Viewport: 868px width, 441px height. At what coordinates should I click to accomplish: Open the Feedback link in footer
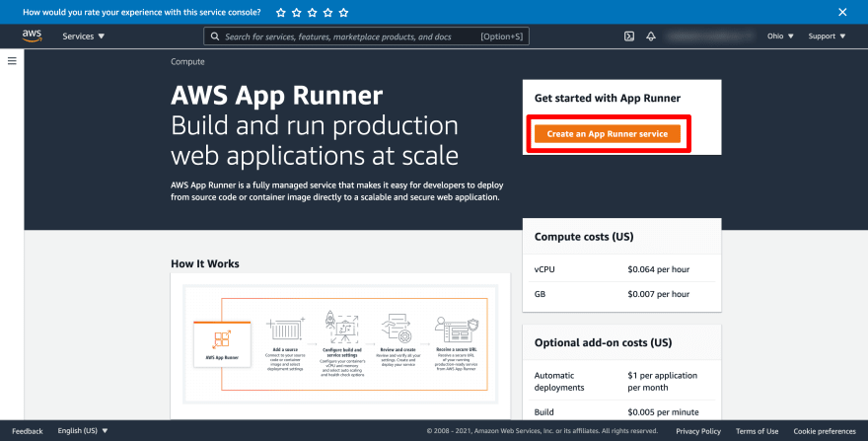click(28, 431)
